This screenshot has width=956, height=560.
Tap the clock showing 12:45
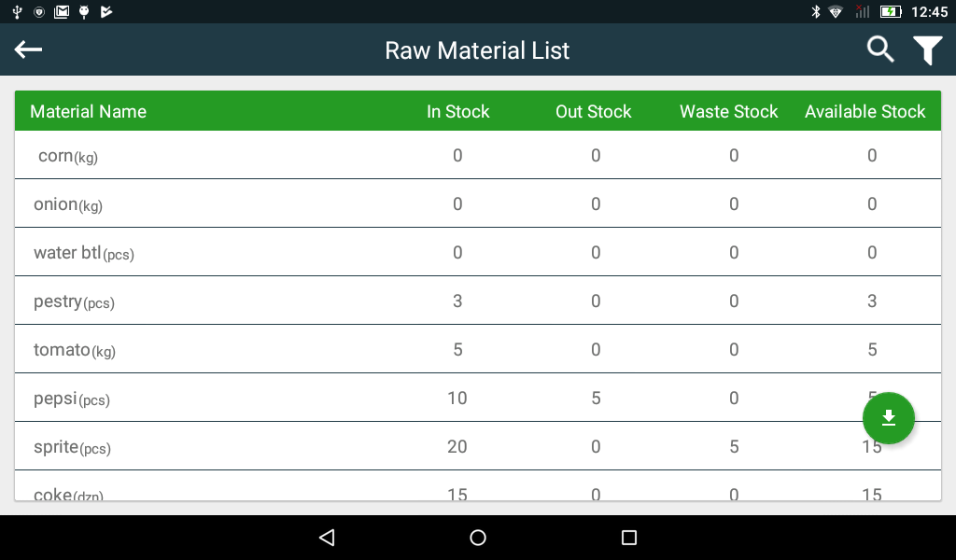point(930,11)
